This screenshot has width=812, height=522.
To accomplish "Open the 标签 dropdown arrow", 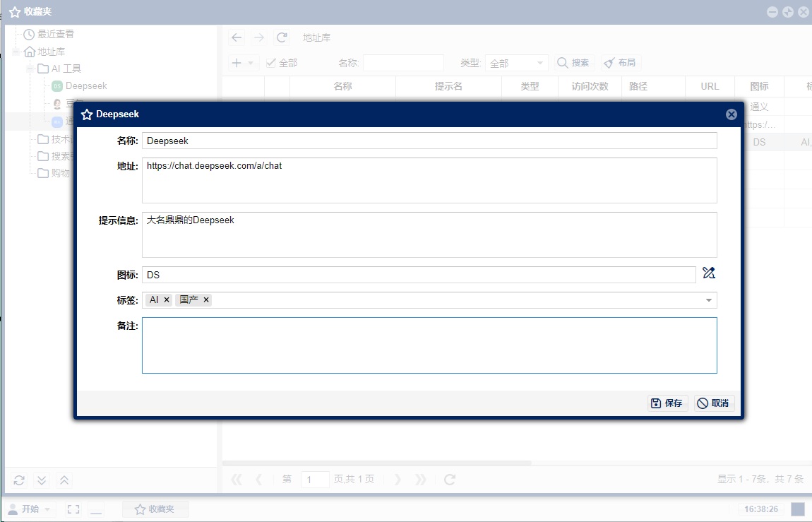I will 709,300.
